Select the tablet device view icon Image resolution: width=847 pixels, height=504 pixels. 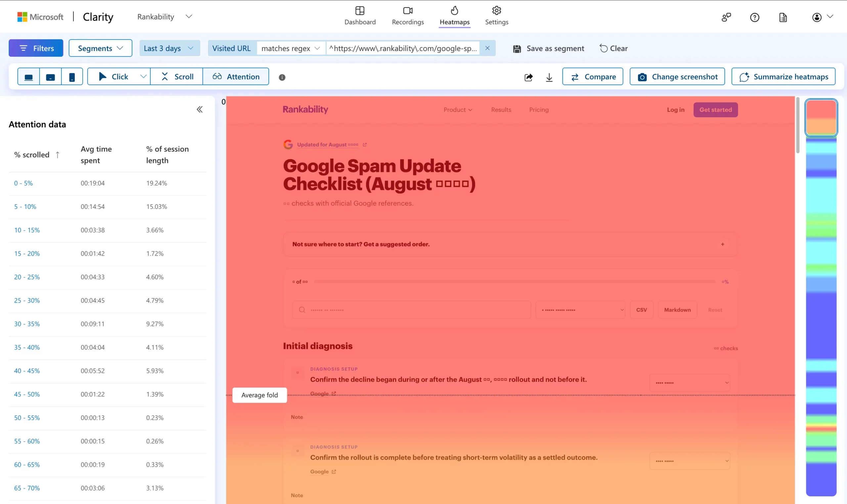click(x=50, y=77)
